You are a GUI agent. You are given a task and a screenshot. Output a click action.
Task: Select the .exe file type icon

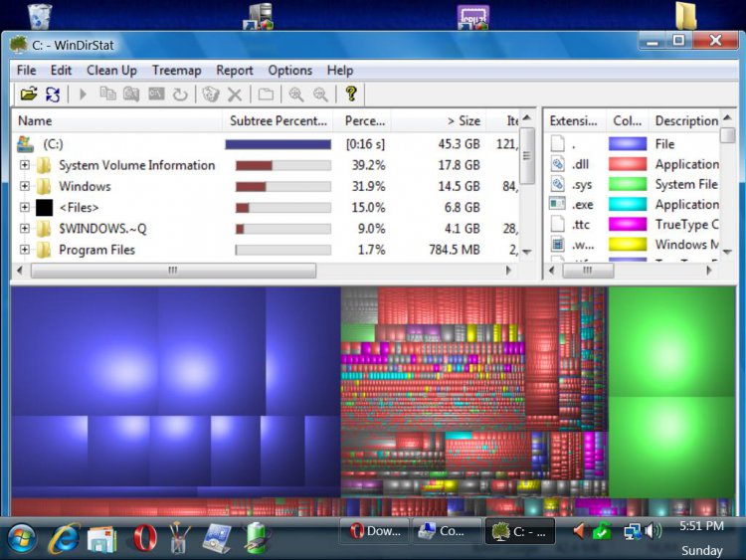pos(558,204)
